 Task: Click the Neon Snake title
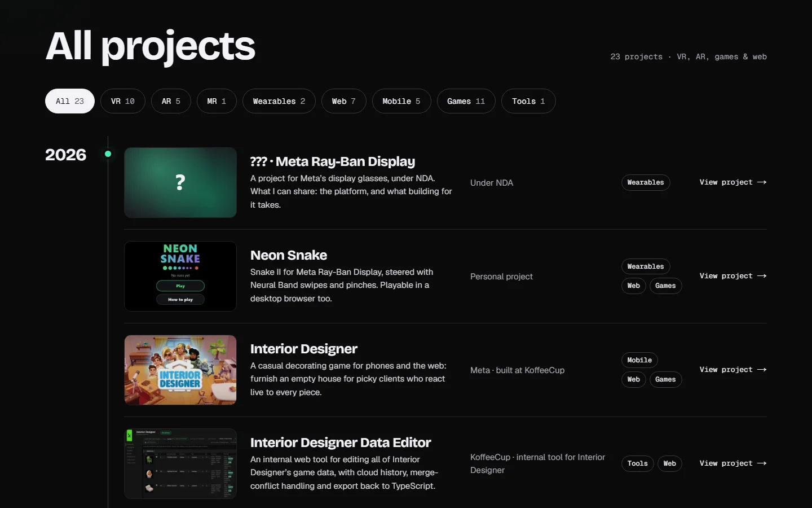click(289, 255)
